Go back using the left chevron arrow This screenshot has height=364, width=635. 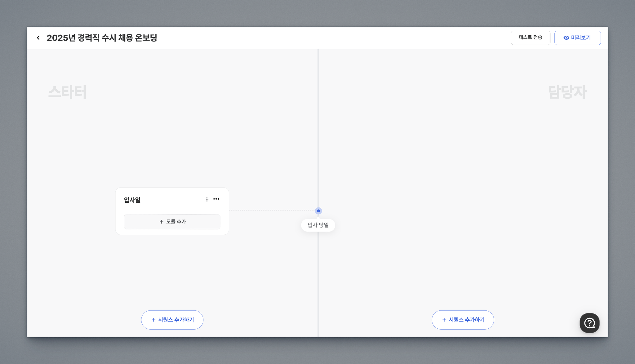pos(38,38)
